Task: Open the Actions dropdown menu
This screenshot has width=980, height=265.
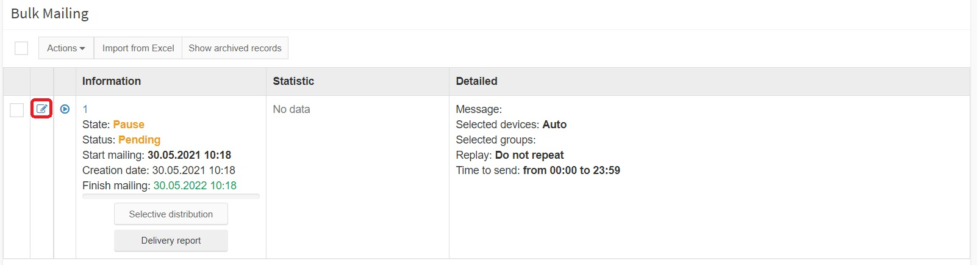Action: point(66,48)
